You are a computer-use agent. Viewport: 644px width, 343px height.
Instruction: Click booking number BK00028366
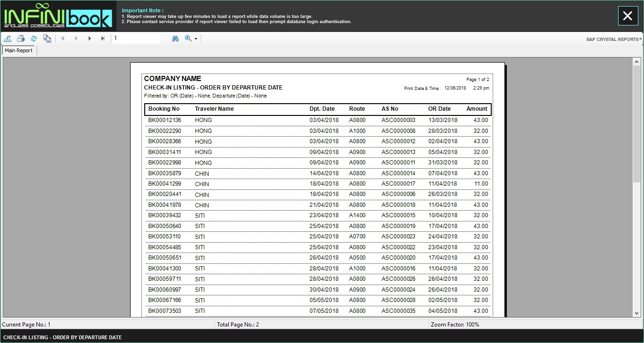165,141
